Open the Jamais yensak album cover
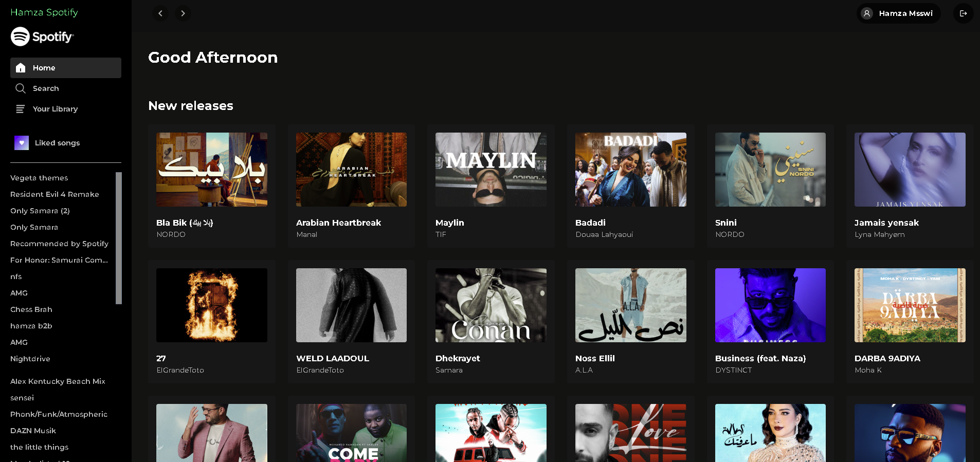This screenshot has height=462, width=980. [x=910, y=170]
